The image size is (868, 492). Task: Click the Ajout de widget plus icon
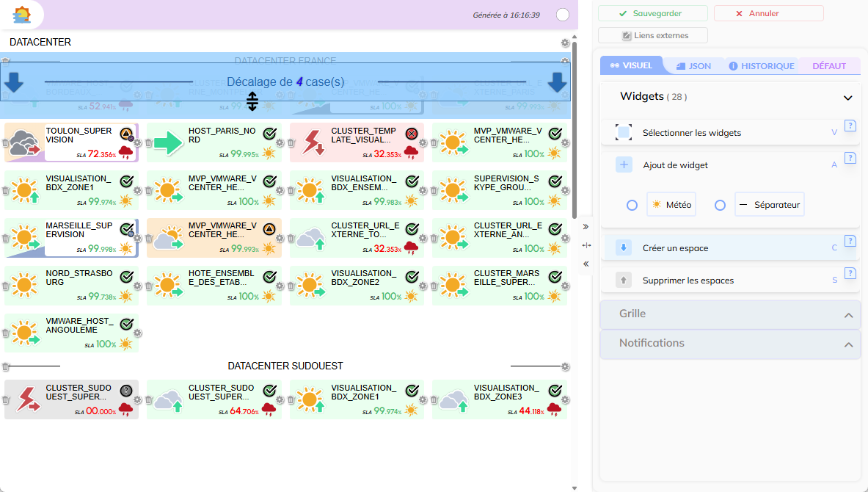click(624, 165)
